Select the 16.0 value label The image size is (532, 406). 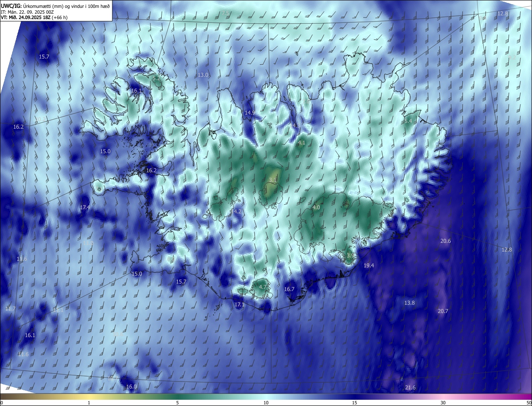click(131, 387)
